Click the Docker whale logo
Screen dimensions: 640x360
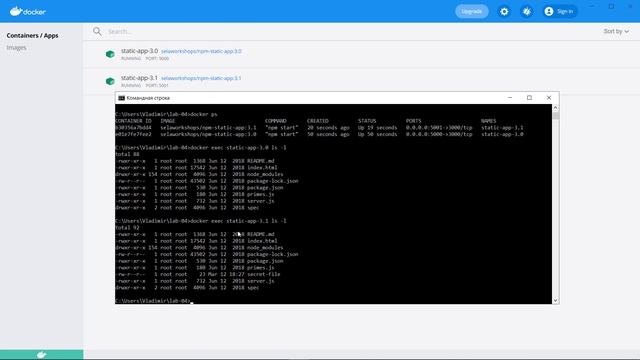click(28, 11)
